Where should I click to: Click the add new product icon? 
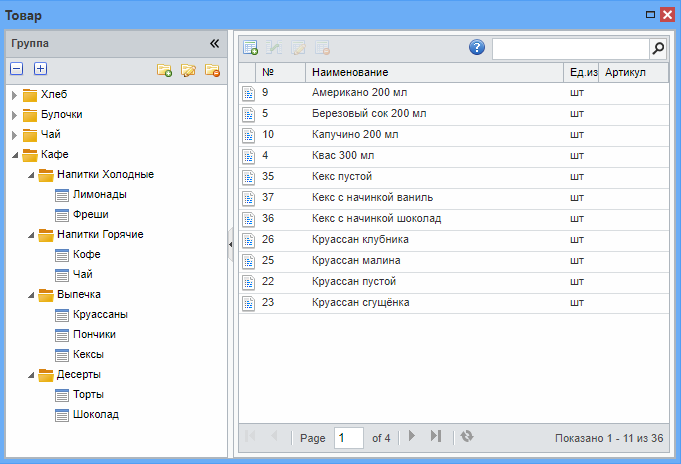click(x=250, y=47)
